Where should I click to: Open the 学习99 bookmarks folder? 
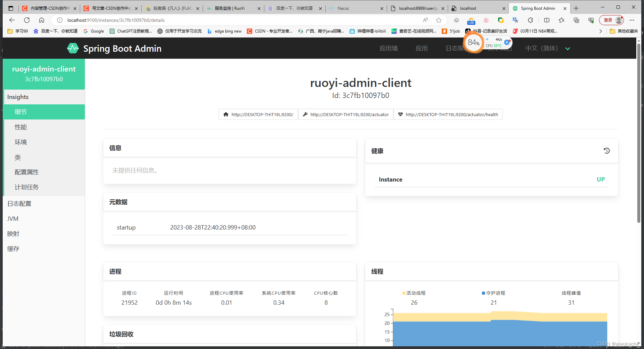coord(18,31)
